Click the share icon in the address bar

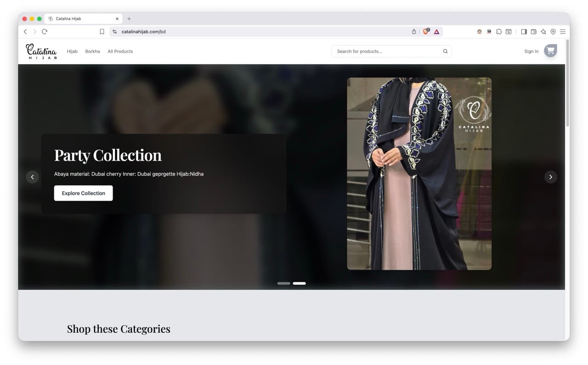(x=414, y=32)
